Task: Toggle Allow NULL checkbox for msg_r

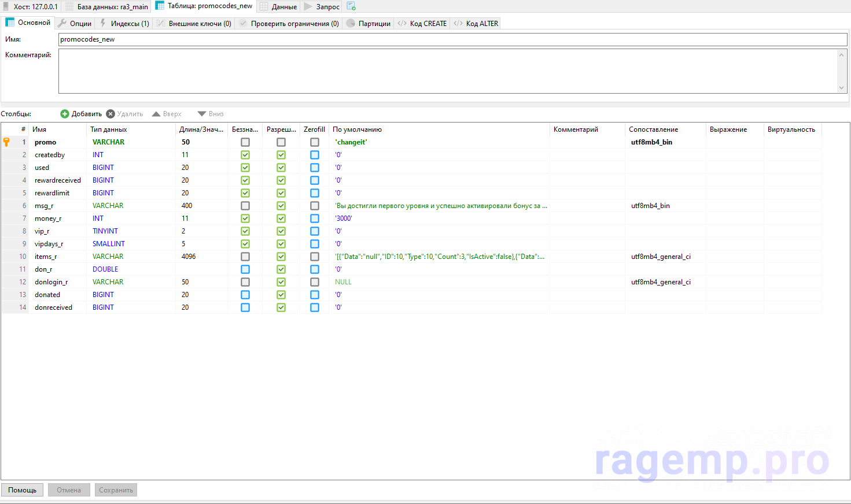Action: coord(281,206)
